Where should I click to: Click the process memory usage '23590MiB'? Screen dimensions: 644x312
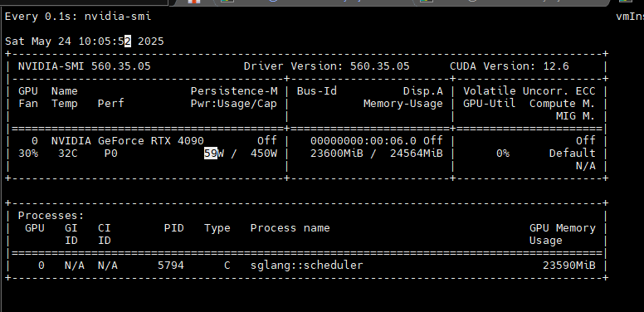(x=568, y=266)
